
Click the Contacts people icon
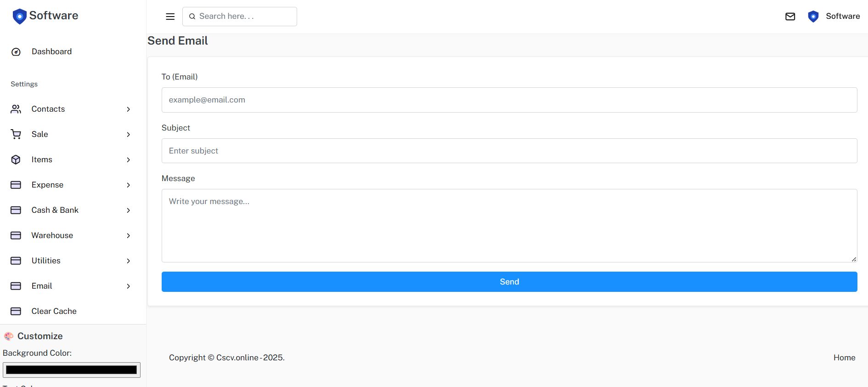(16, 109)
